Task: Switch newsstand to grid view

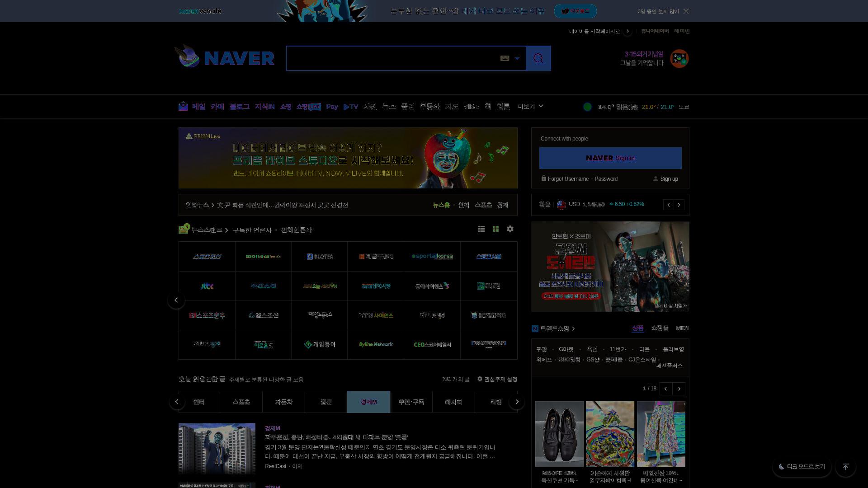Action: pos(495,229)
